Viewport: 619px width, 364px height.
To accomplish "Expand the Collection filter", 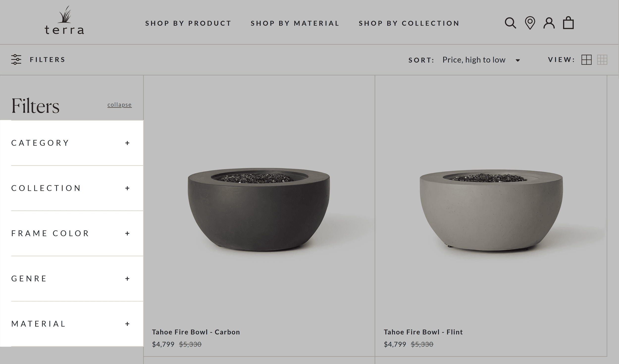I will 127,188.
